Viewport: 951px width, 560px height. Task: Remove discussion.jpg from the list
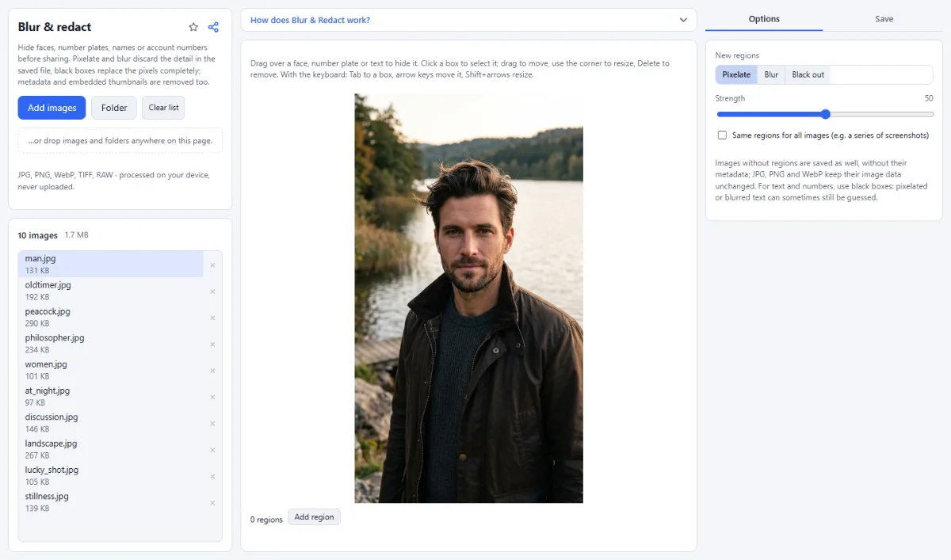(212, 423)
